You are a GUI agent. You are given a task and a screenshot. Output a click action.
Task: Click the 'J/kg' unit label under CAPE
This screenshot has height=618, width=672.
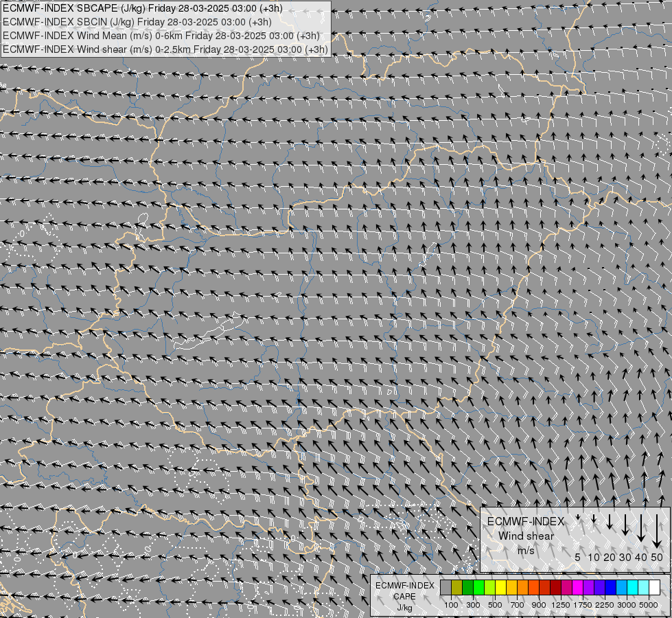click(x=404, y=608)
